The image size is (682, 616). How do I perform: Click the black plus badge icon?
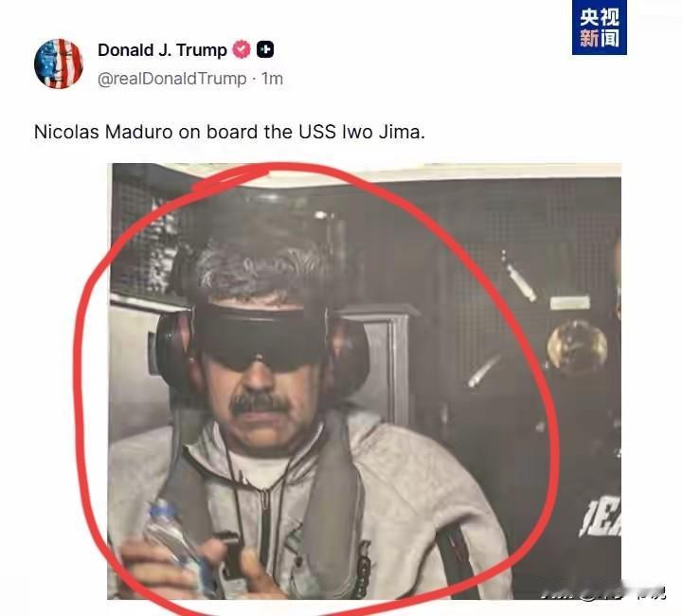(x=265, y=49)
